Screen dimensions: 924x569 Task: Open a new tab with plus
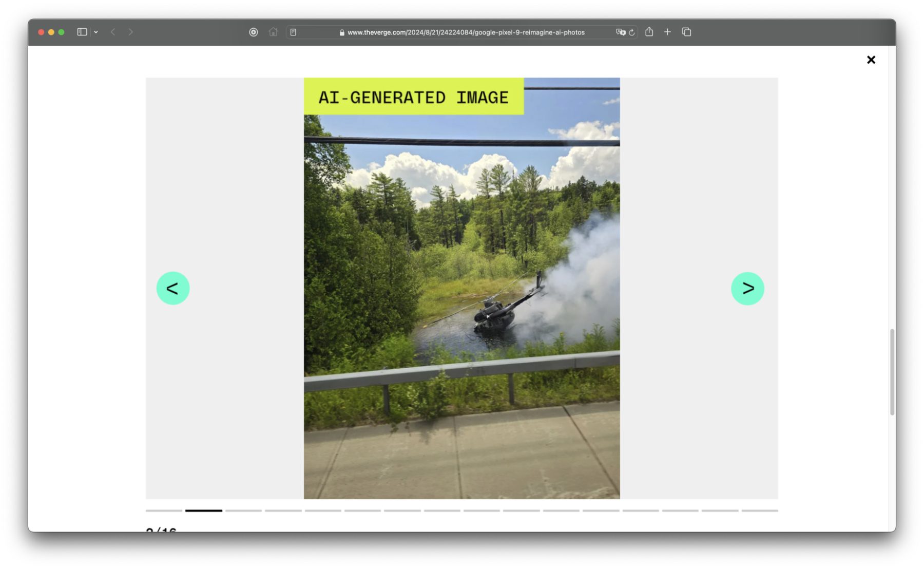(667, 32)
